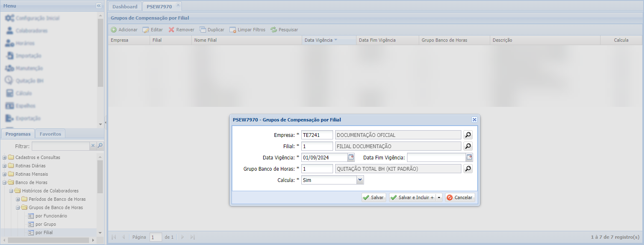Collapse the Menu side panel
The image size is (644, 245).
pos(99,6)
